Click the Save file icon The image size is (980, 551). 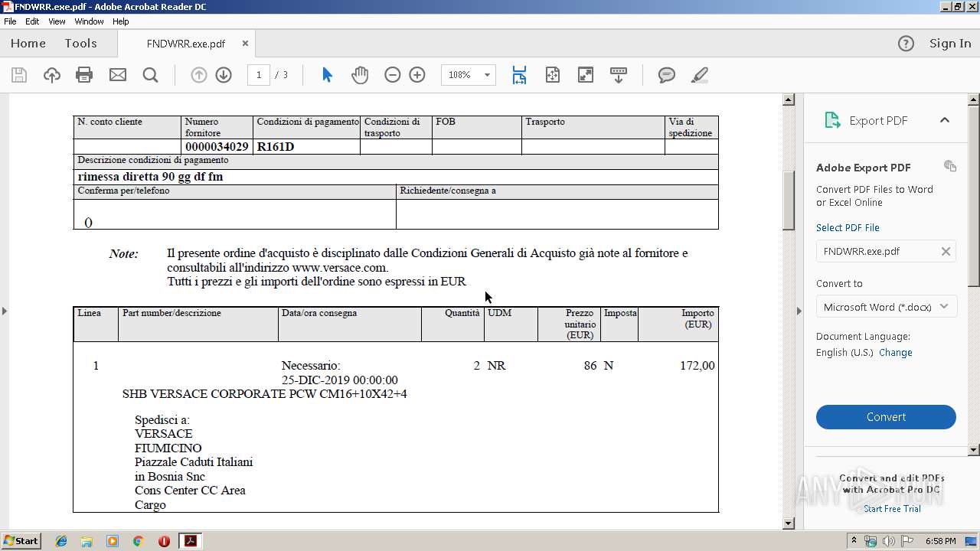coord(19,75)
